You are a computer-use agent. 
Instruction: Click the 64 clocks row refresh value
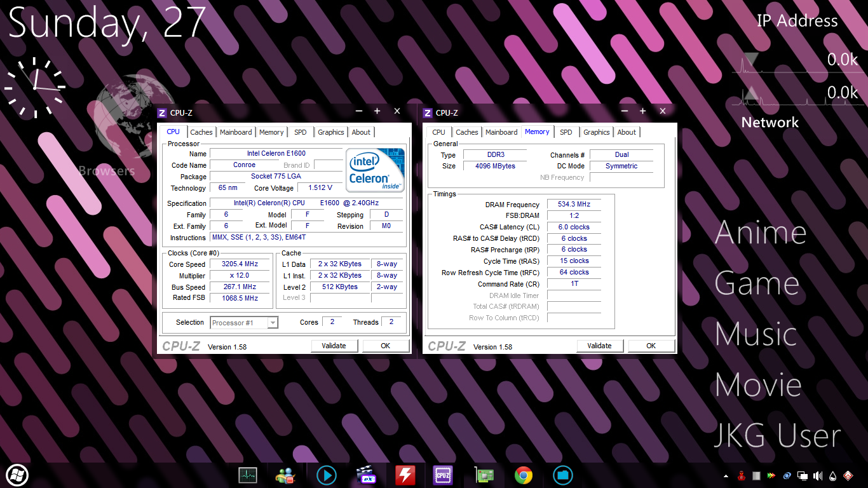pos(574,272)
